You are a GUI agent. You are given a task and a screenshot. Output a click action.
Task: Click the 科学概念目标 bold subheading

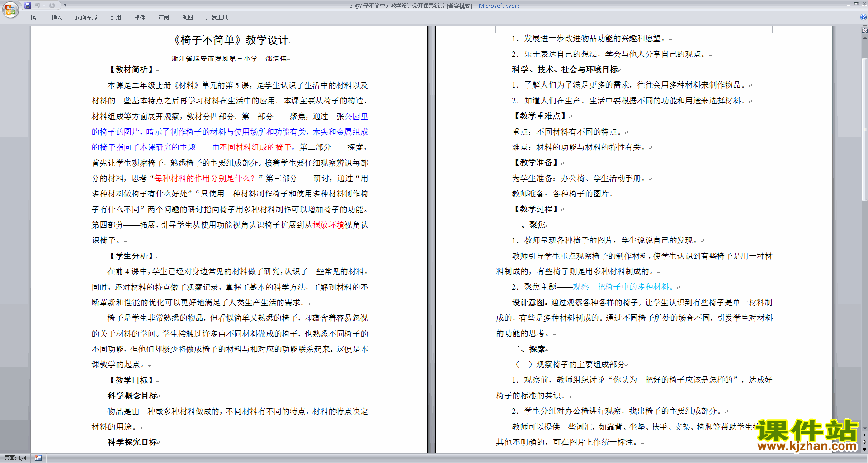132,396
